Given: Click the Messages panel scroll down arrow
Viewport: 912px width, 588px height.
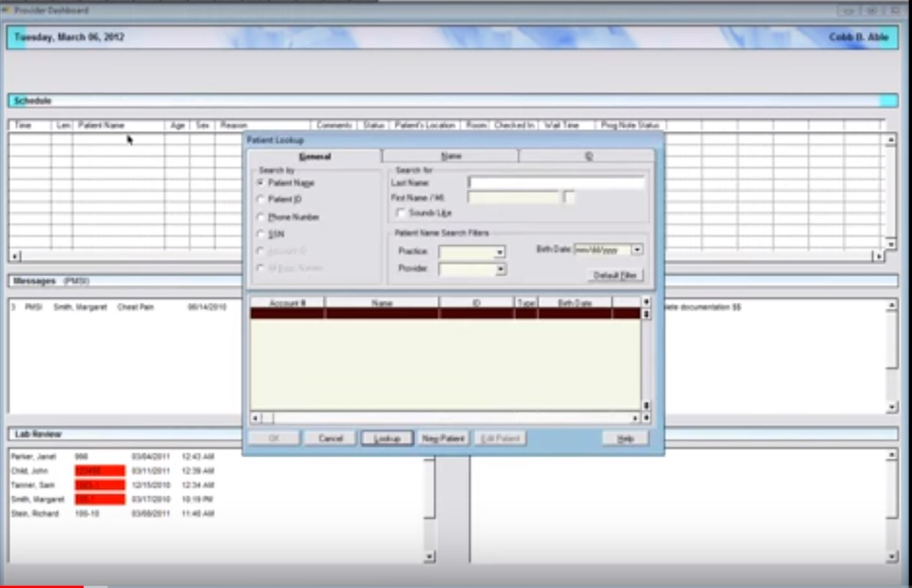Looking at the screenshot, I should coord(892,408).
